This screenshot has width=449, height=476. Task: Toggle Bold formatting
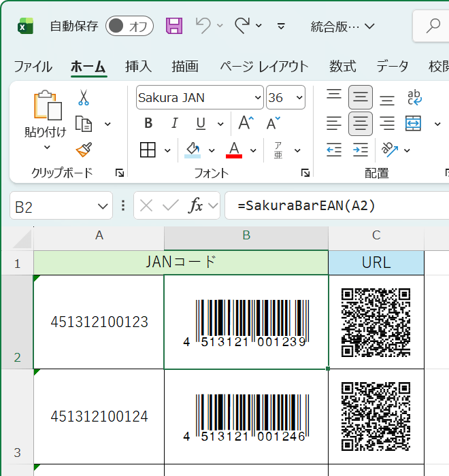point(148,123)
